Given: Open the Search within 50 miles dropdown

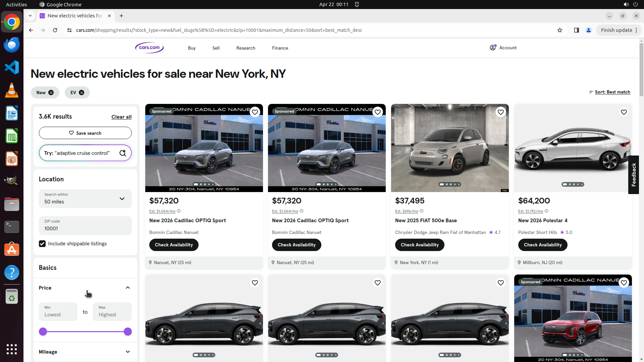Looking at the screenshot, I should (85, 199).
